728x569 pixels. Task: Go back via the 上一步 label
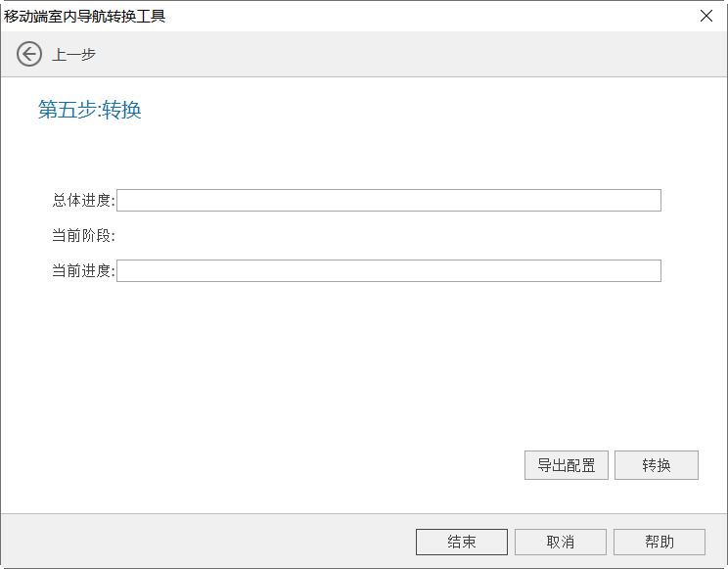coord(73,55)
